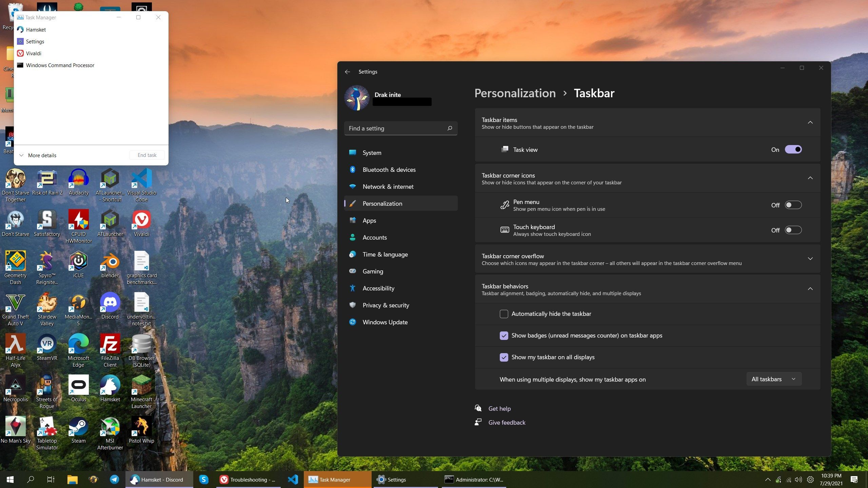Collapse the Taskbar corner icons section

[x=810, y=178]
